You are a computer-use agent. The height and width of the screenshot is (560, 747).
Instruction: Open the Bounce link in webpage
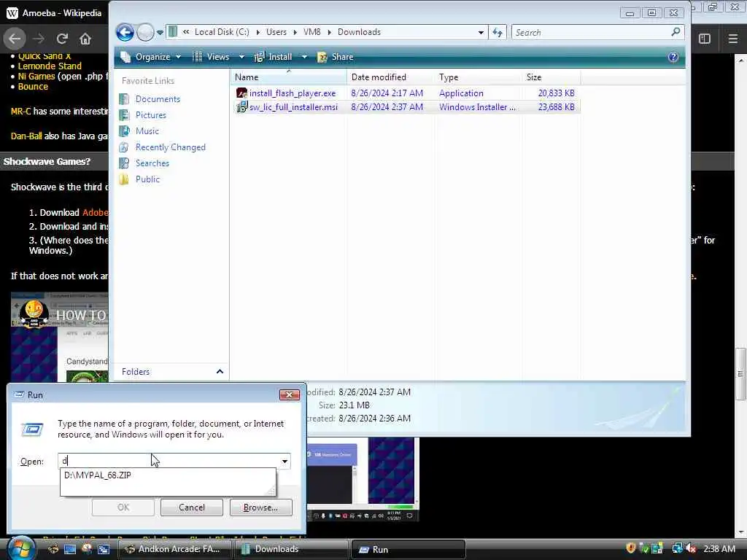click(33, 87)
